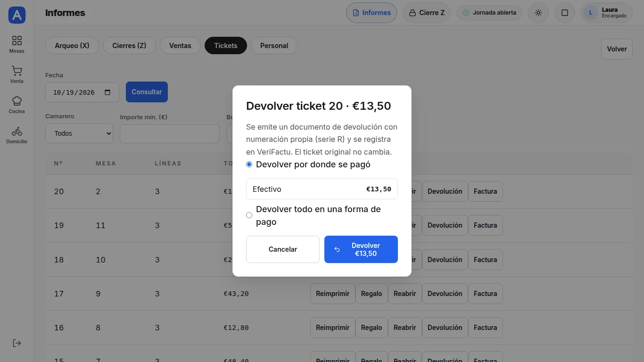Select the Tickets tab

(226, 46)
